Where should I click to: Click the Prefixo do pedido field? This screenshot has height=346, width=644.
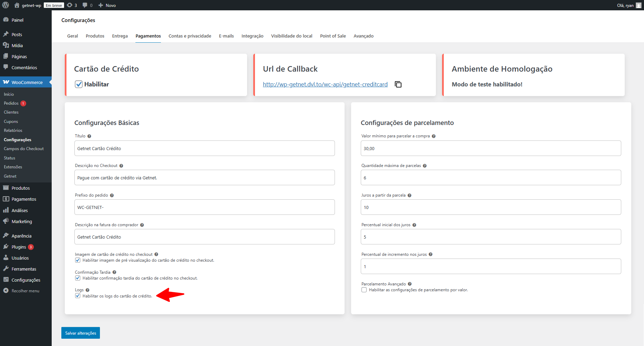(x=205, y=207)
